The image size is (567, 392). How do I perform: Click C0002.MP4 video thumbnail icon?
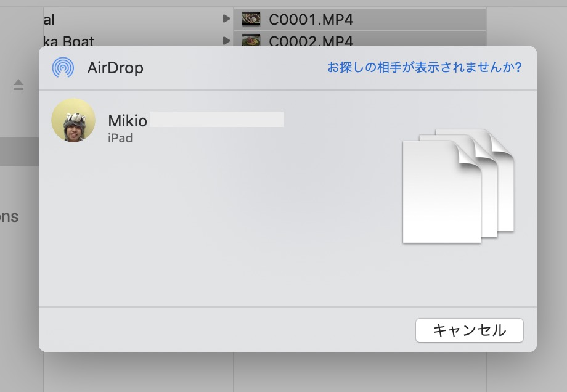[x=251, y=40]
